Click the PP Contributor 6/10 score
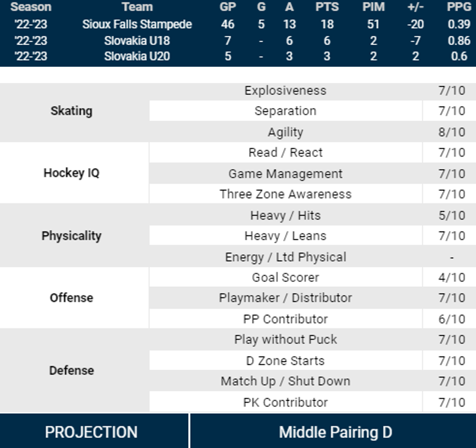The height and width of the screenshot is (448, 476). [451, 319]
